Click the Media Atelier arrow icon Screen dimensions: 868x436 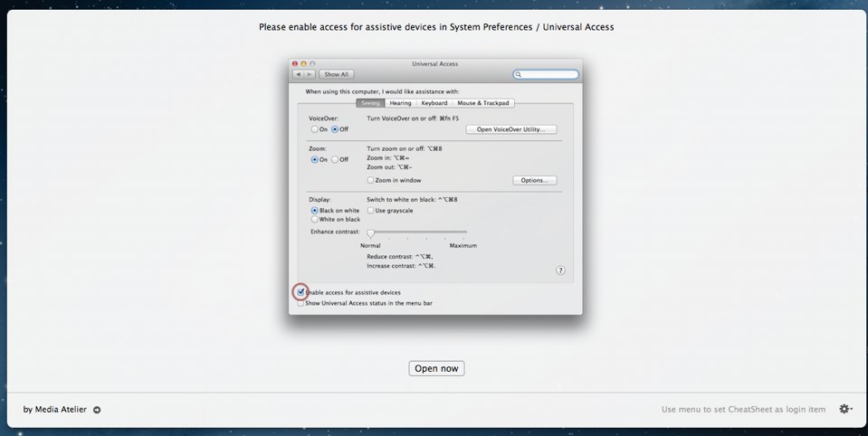pos(97,410)
